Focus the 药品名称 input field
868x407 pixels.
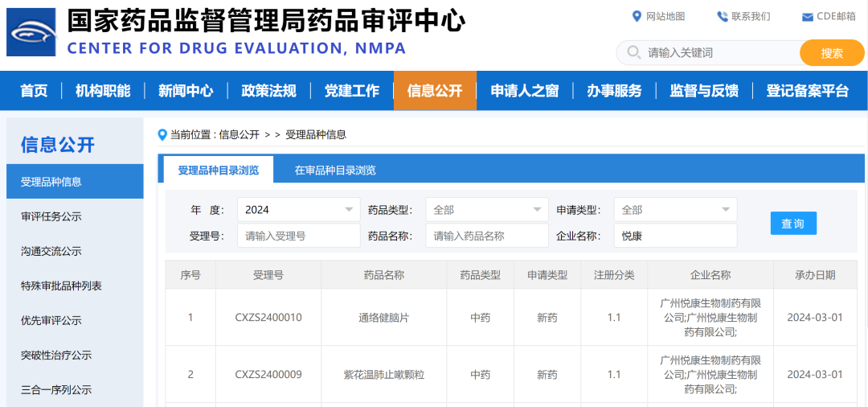pyautogui.click(x=487, y=236)
